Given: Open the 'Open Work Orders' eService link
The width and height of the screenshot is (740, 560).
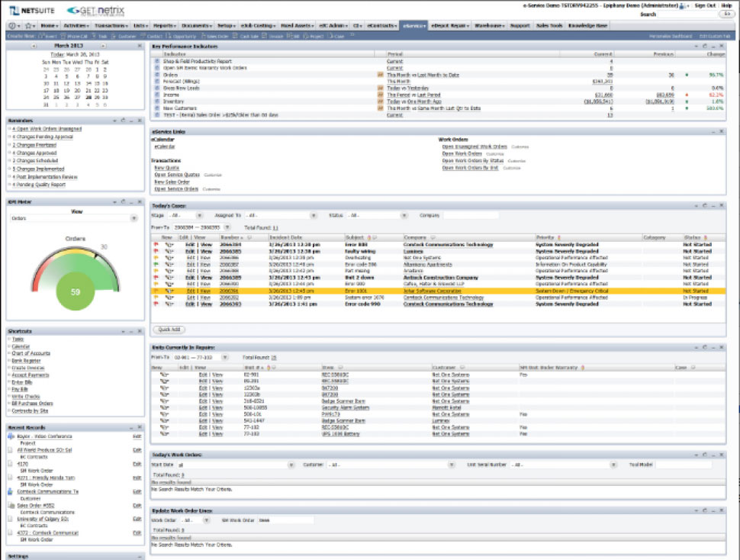Looking at the screenshot, I should pos(462,154).
